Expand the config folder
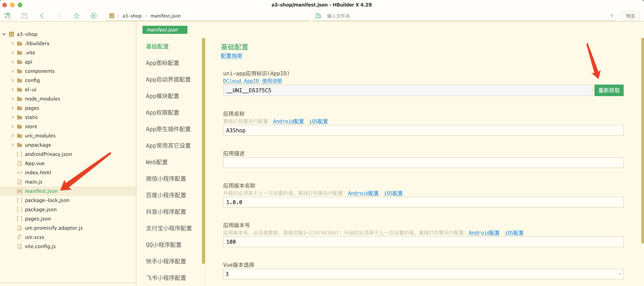This screenshot has height=286, width=644. click(x=12, y=80)
